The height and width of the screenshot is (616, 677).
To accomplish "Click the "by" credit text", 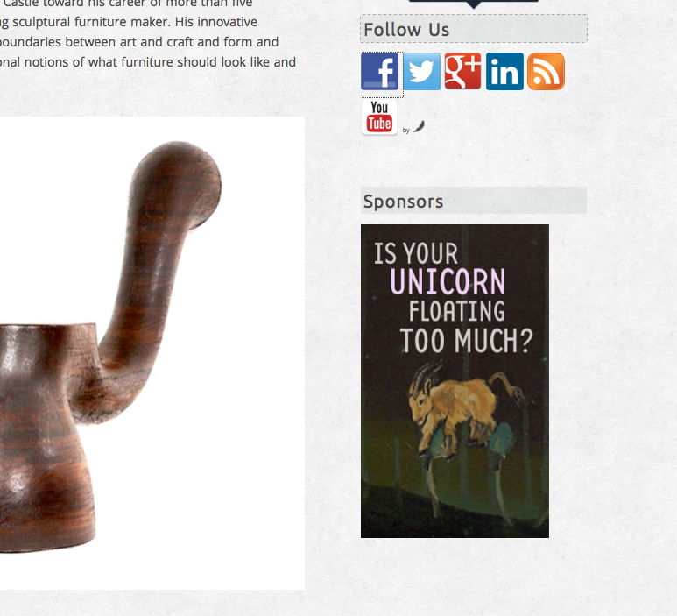I will point(405,130).
